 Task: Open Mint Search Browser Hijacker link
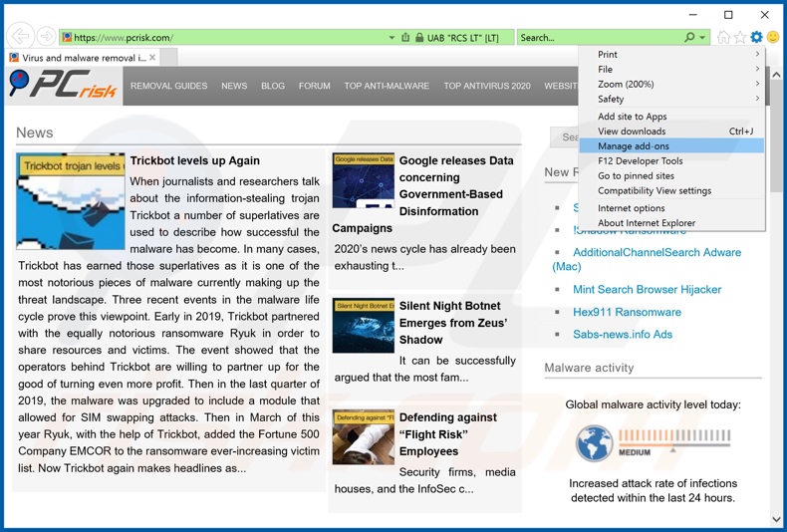[647, 290]
